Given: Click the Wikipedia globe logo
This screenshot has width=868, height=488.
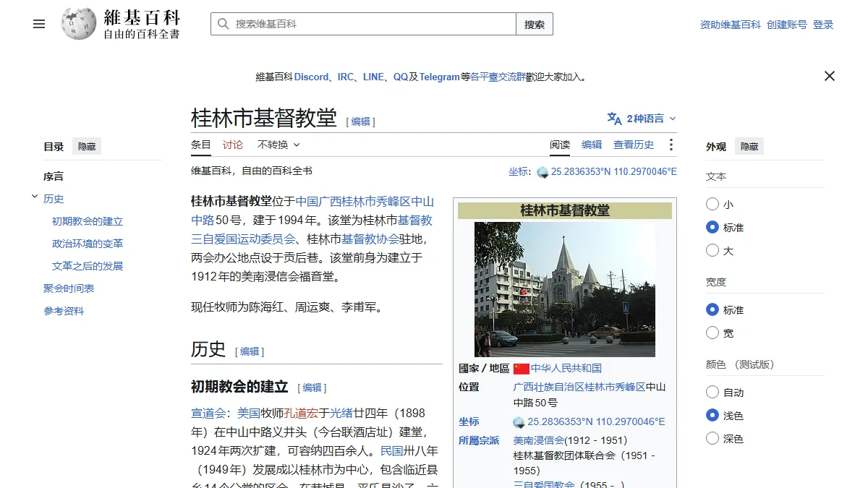Looking at the screenshot, I should [x=78, y=24].
